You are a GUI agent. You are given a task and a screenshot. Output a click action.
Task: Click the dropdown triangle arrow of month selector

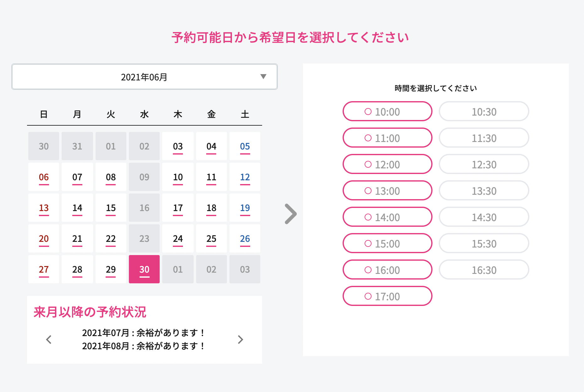[263, 77]
